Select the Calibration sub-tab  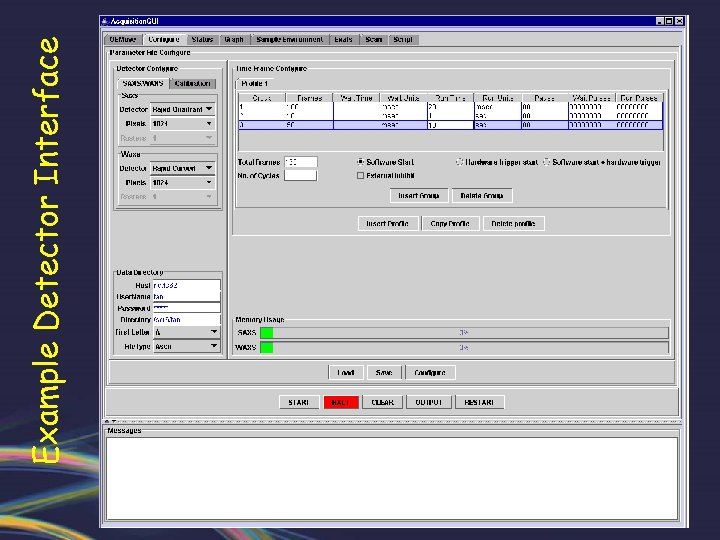tap(192, 83)
